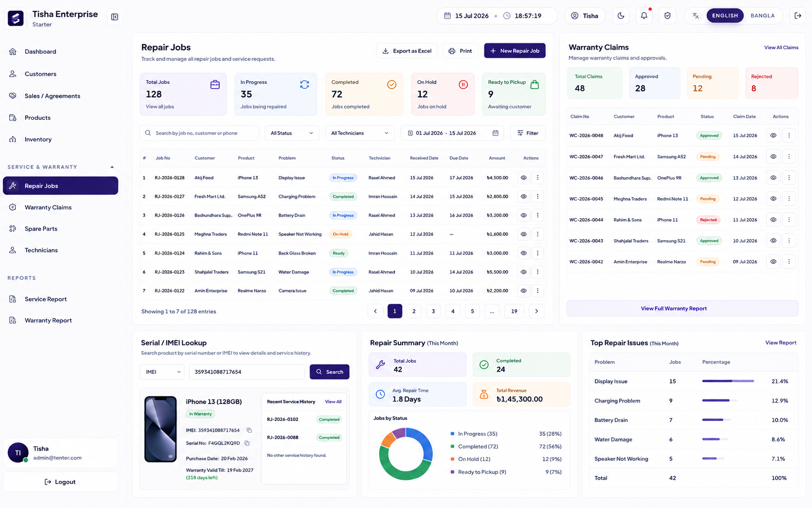Screen dimensions: 812x508
Task: Switch the language to BANGLA
Action: pos(762,15)
